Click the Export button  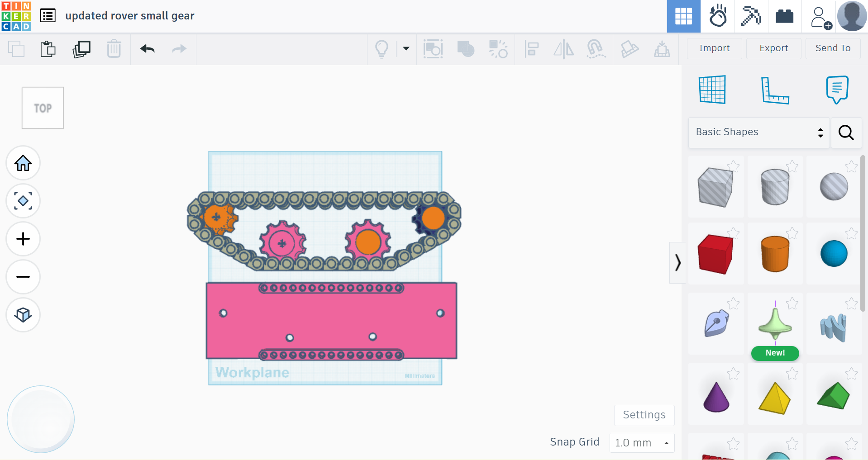773,48
